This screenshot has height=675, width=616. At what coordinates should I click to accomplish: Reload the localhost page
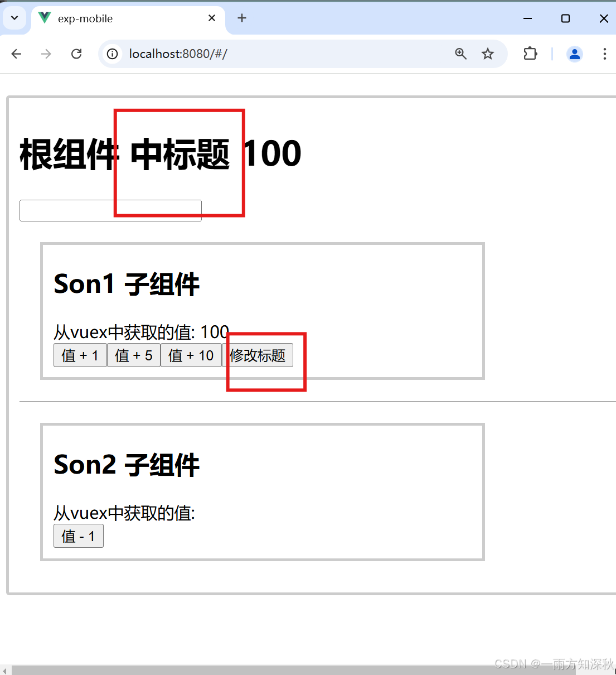click(76, 54)
